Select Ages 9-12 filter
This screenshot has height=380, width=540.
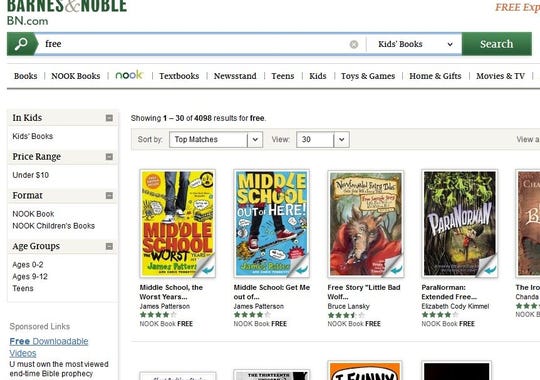[30, 277]
